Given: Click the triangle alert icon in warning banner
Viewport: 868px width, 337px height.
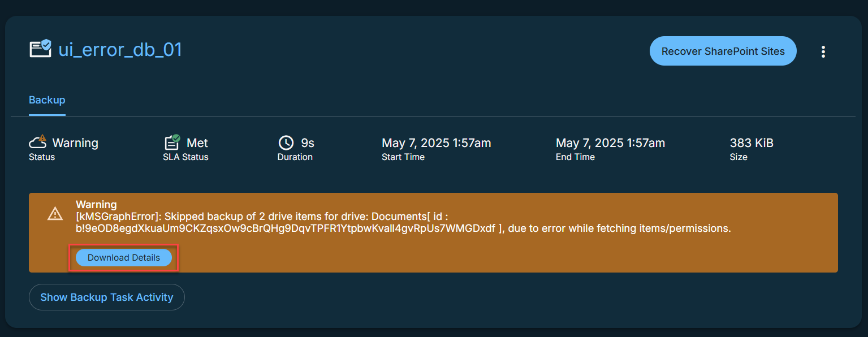Looking at the screenshot, I should 55,214.
